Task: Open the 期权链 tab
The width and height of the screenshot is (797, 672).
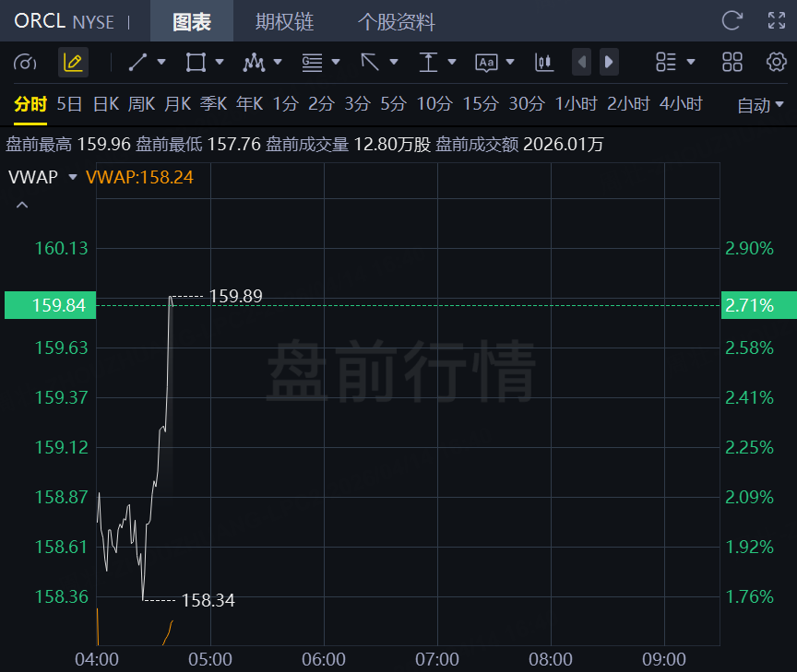Action: (x=285, y=21)
